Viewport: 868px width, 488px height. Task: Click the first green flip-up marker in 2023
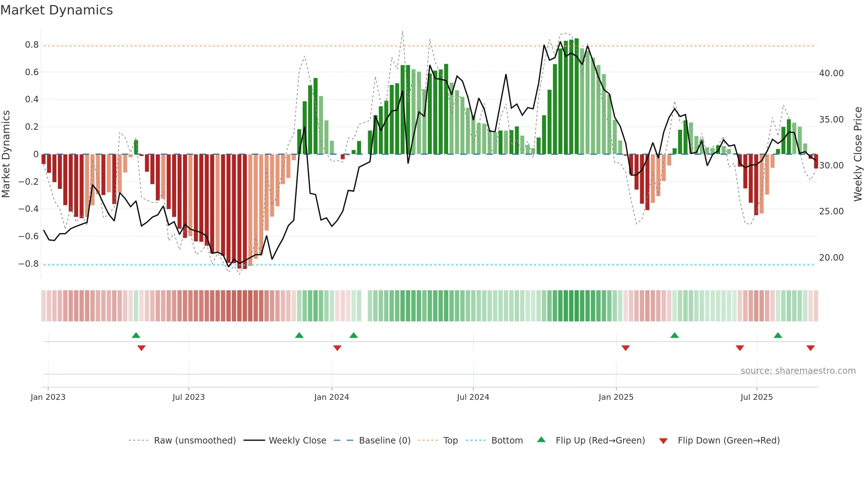(x=136, y=335)
